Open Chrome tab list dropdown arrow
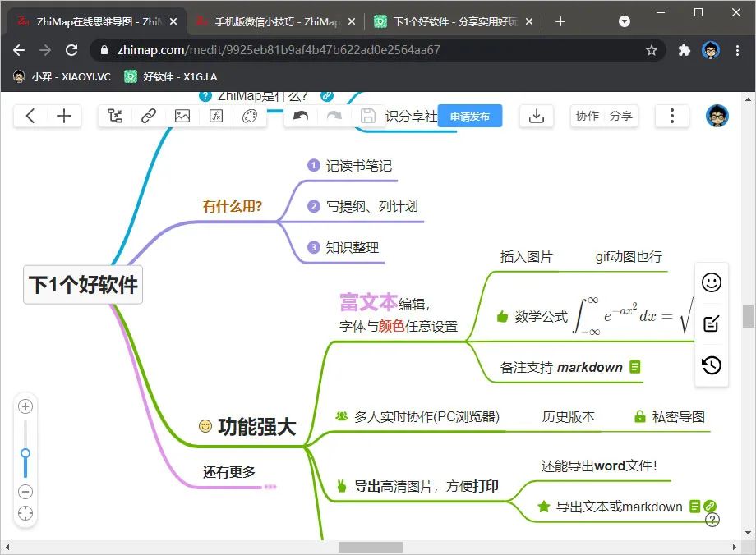Viewport: 756px width, 555px height. point(625,21)
